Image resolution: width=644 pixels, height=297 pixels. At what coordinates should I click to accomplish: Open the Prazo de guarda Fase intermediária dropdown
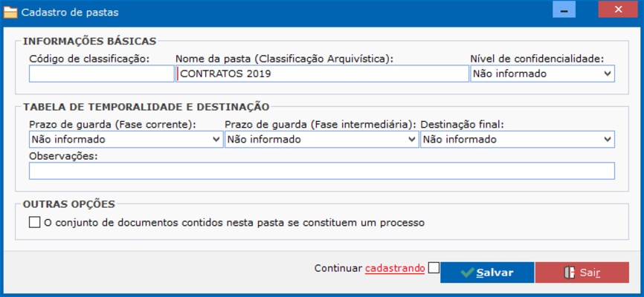click(321, 139)
